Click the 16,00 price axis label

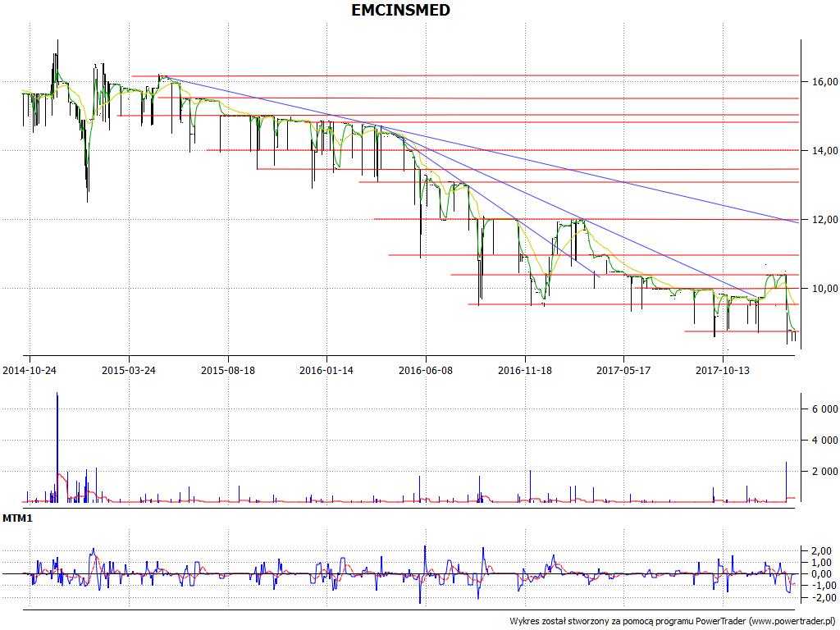coord(825,82)
